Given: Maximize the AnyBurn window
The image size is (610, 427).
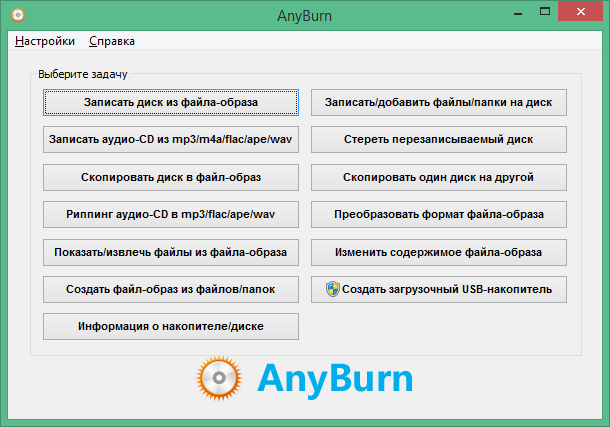Looking at the screenshot, I should click(x=545, y=12).
